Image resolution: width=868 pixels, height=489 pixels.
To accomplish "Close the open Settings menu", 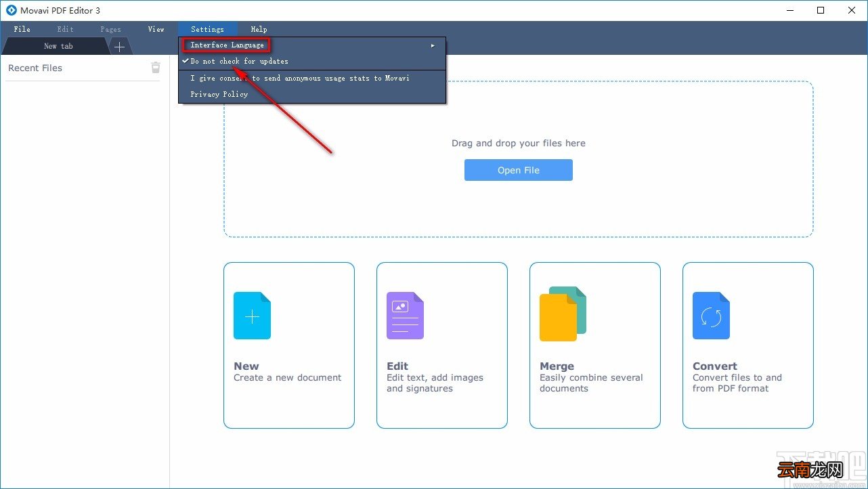I will 207,29.
